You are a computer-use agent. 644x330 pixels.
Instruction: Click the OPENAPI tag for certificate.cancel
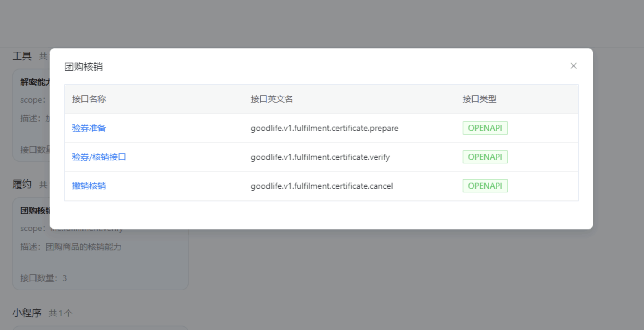click(485, 186)
